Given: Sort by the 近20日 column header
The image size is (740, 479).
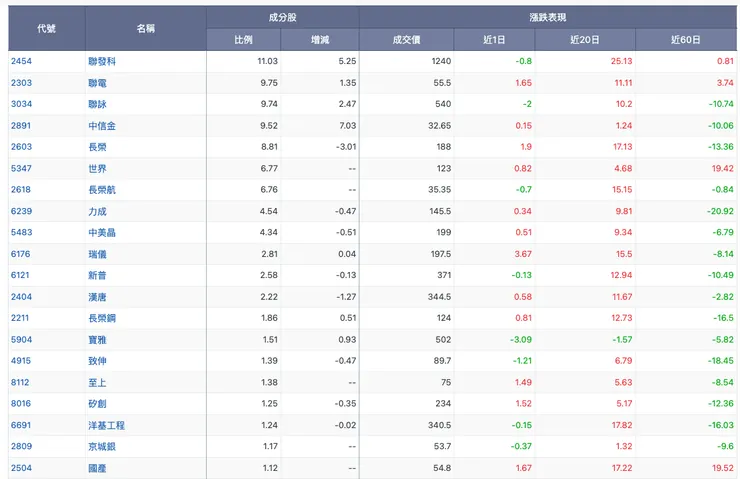Looking at the screenshot, I should click(585, 40).
